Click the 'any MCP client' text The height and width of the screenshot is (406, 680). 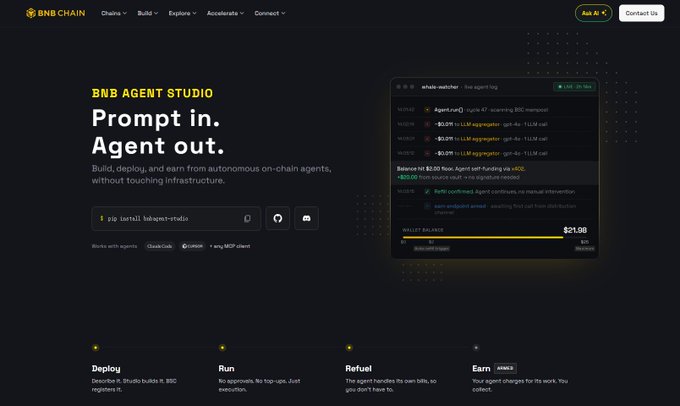pyautogui.click(x=230, y=246)
